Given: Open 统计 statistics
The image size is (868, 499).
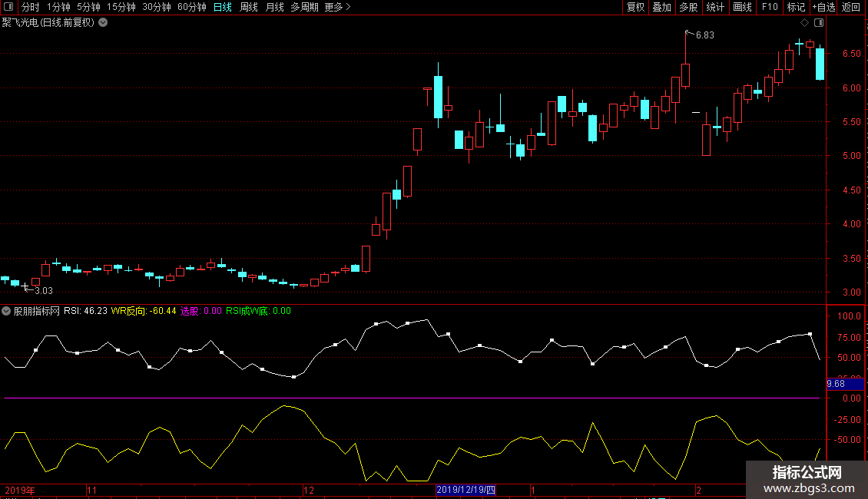Looking at the screenshot, I should [x=715, y=7].
